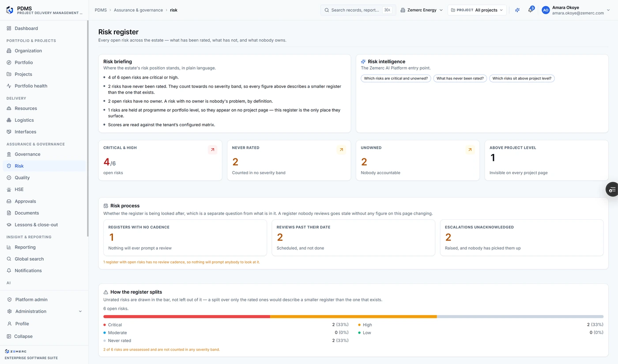This screenshot has height=364, width=618.
Task: Open the Registers With No Cadence card
Action: pos(185,238)
